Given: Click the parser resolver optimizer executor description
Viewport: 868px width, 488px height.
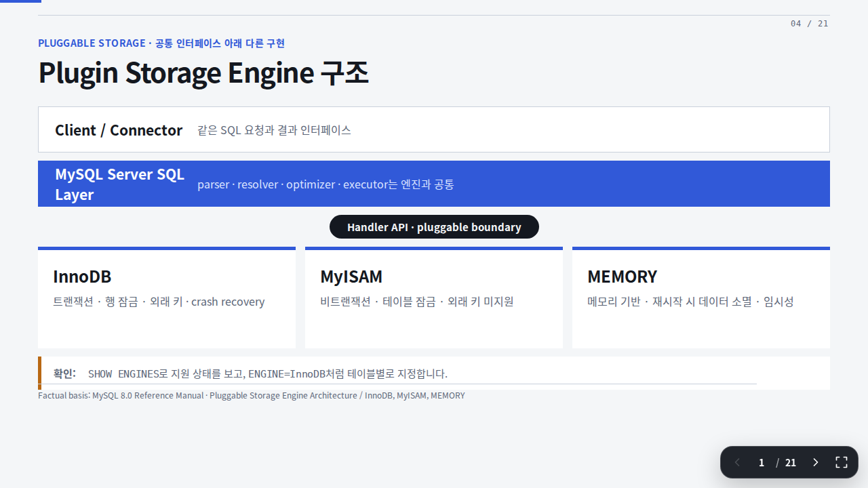Looking at the screenshot, I should click(x=325, y=184).
